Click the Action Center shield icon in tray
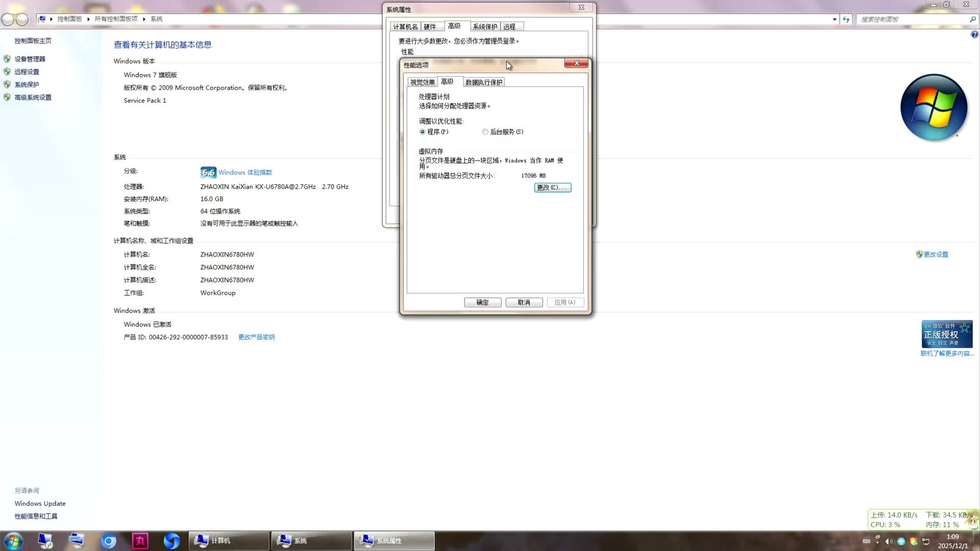The image size is (980, 551). 914,542
